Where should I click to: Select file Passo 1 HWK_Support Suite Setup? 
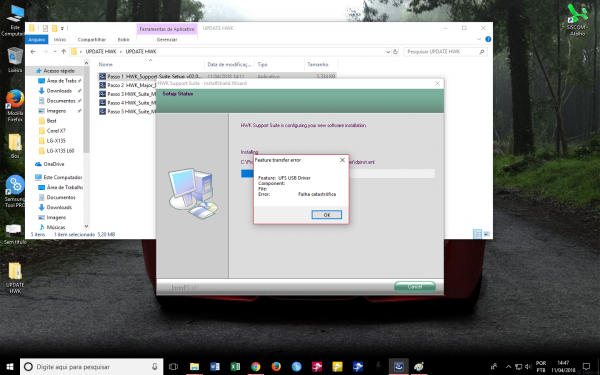pyautogui.click(x=217, y=76)
